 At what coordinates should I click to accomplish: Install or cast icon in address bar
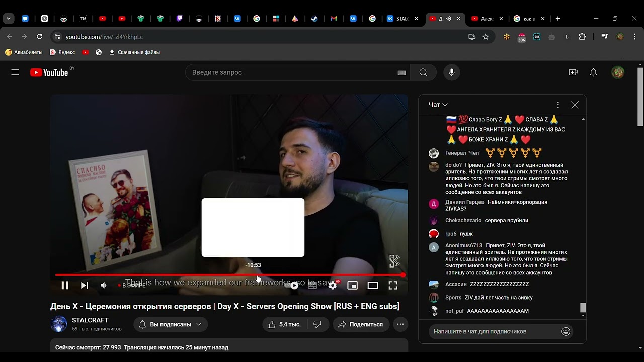(472, 37)
